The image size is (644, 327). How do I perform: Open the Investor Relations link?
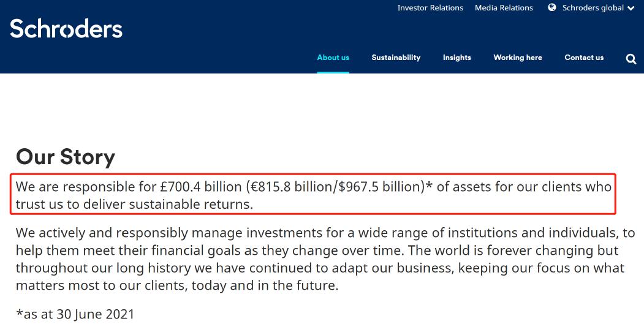[430, 8]
